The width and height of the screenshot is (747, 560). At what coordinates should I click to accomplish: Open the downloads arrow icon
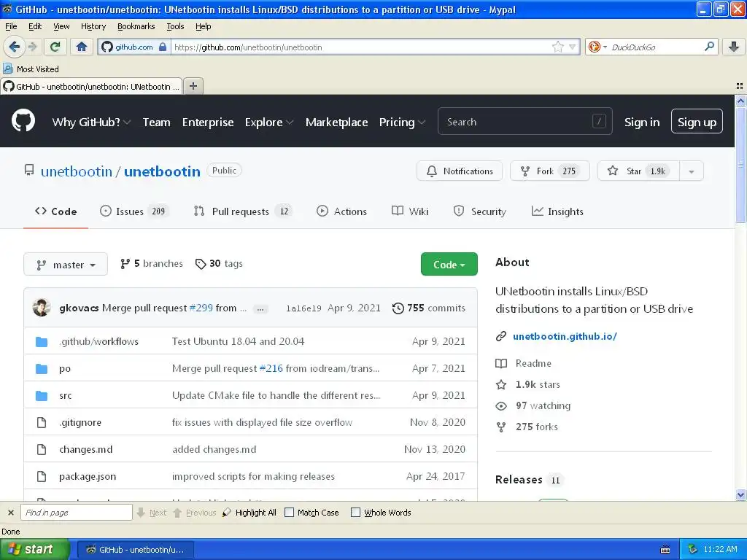click(734, 47)
